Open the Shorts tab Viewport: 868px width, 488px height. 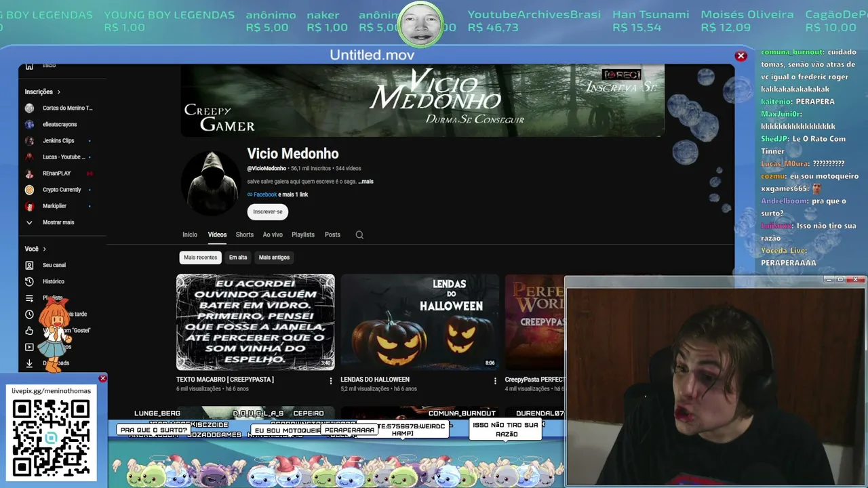coord(245,235)
